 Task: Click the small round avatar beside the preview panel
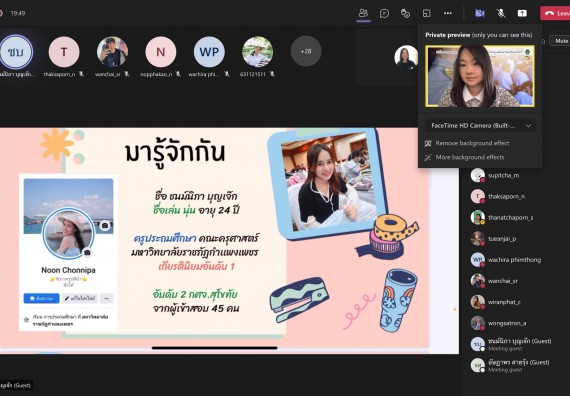406,57
